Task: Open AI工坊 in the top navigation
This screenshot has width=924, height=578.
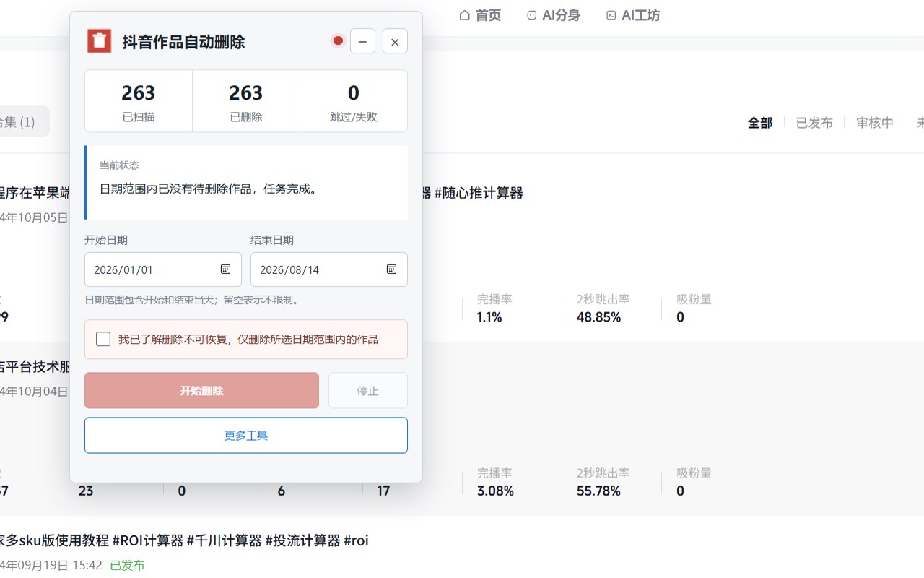Action: click(x=632, y=15)
